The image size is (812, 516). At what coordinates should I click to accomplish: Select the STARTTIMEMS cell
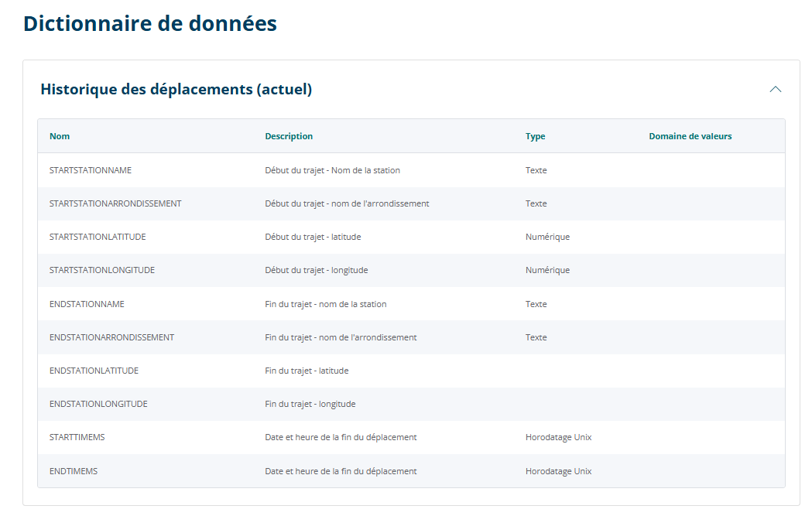pyautogui.click(x=77, y=437)
